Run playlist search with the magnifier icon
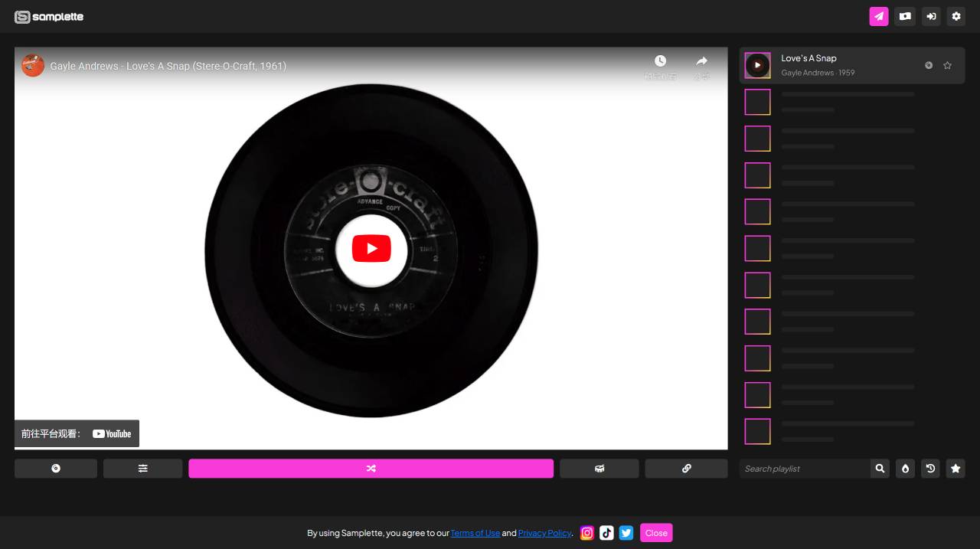Viewport: 980px width, 549px height. coord(880,468)
